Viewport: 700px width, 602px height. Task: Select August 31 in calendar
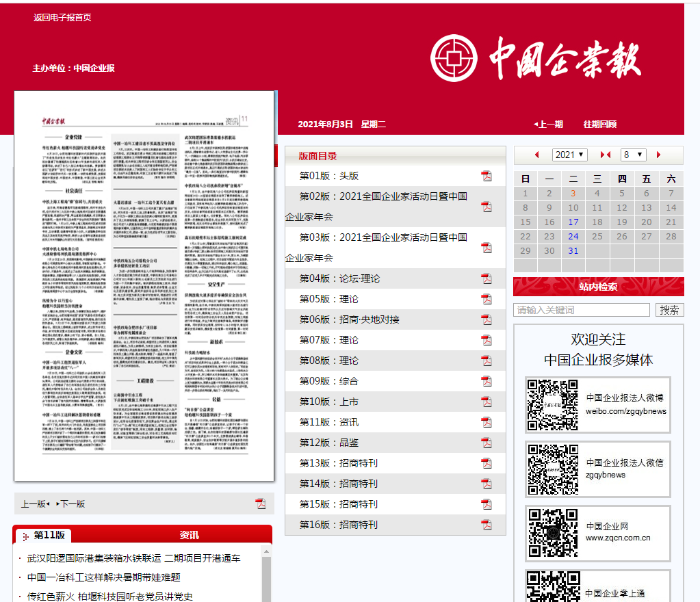click(573, 251)
